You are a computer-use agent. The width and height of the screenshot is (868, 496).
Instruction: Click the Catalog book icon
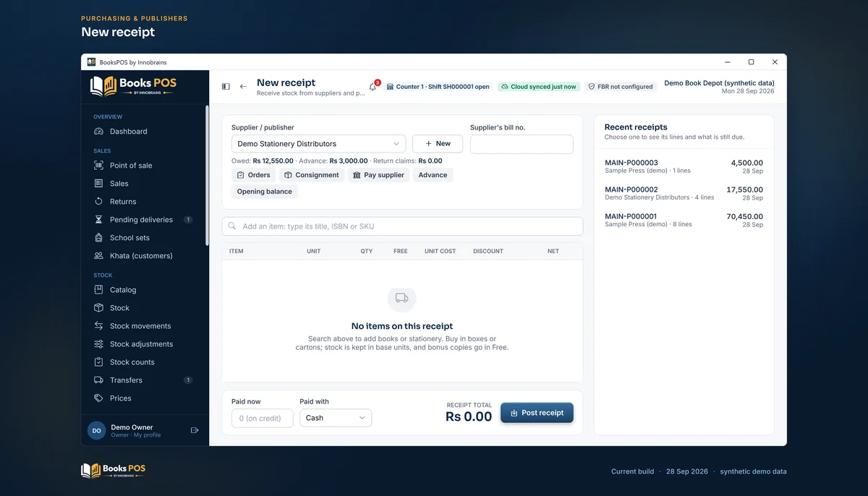[99, 290]
